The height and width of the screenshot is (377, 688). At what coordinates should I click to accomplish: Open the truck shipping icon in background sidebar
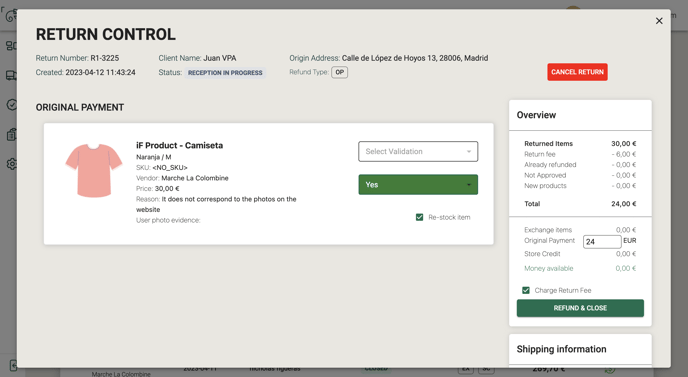(x=11, y=75)
